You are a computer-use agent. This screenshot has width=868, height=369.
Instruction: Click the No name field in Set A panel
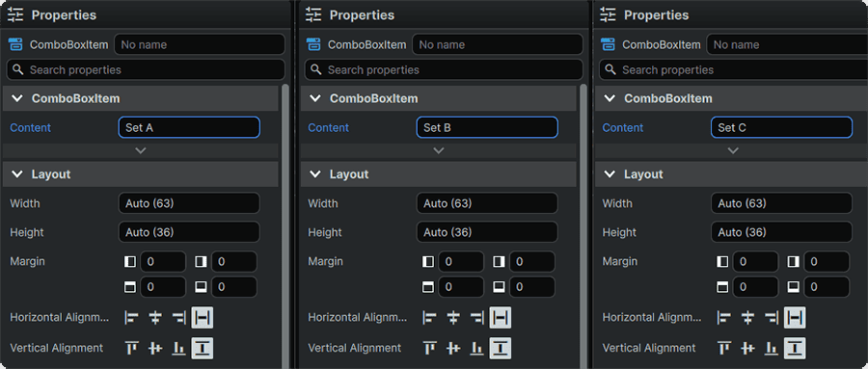(x=200, y=44)
